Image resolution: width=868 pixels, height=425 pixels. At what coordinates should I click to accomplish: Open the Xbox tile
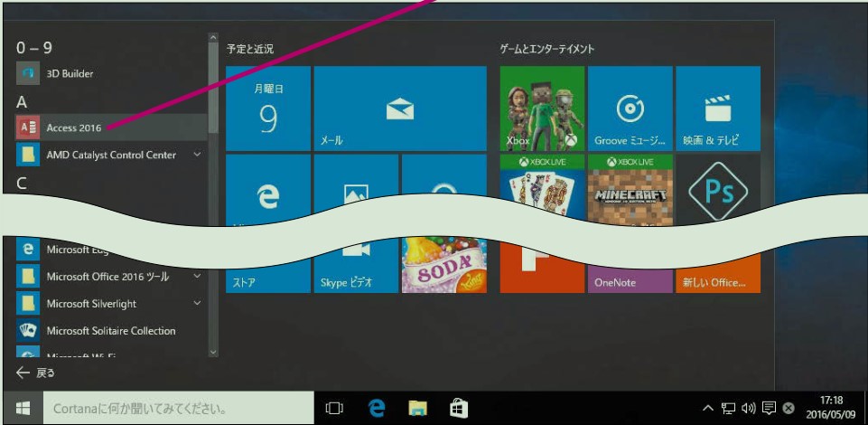tap(542, 108)
